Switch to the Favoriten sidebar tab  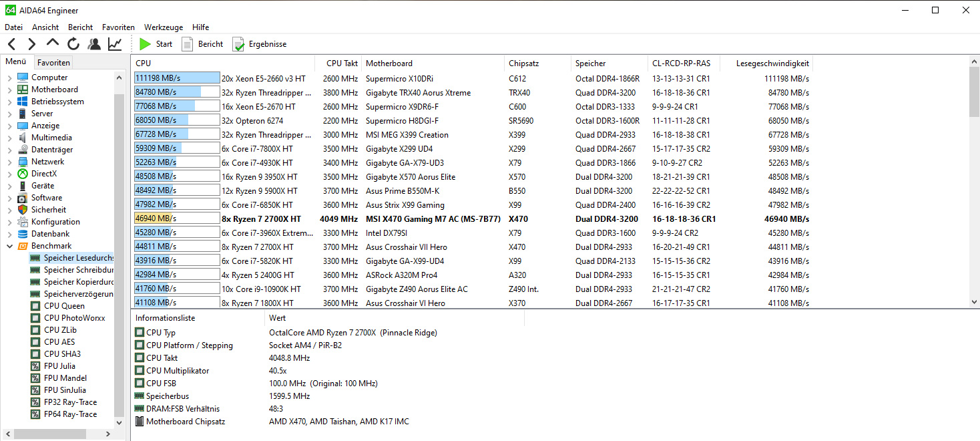point(53,63)
